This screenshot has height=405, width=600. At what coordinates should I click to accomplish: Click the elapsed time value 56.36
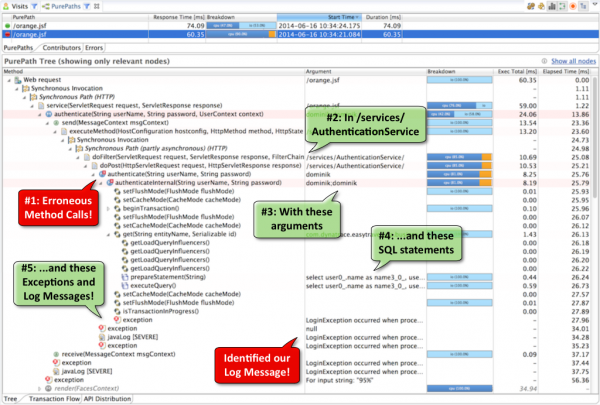tap(580, 381)
